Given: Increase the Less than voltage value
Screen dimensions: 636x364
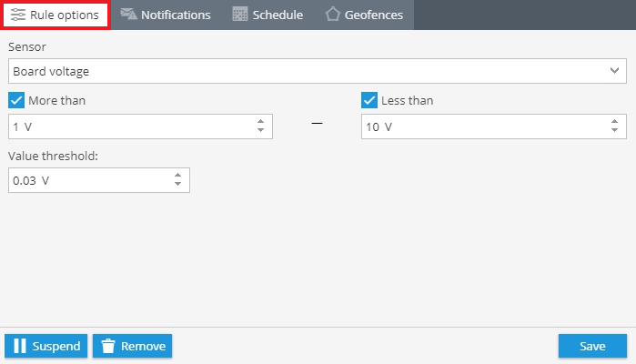Looking at the screenshot, I should [614, 121].
